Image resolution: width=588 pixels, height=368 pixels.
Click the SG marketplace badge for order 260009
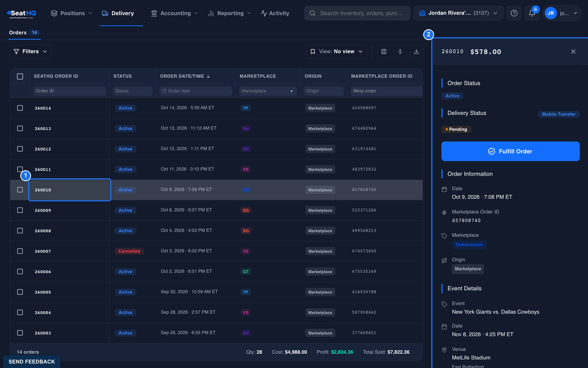click(245, 210)
